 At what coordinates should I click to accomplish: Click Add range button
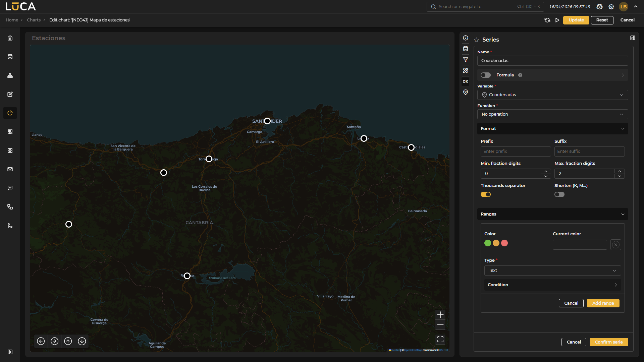(603, 303)
